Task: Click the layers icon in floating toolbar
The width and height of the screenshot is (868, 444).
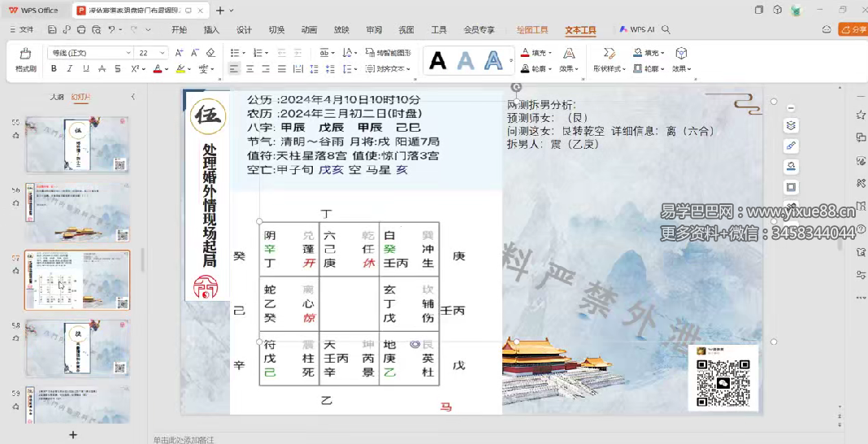Action: tap(791, 126)
